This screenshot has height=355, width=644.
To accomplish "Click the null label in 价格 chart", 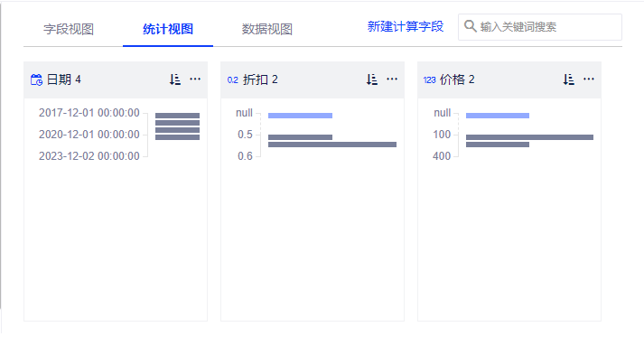I will click(443, 113).
